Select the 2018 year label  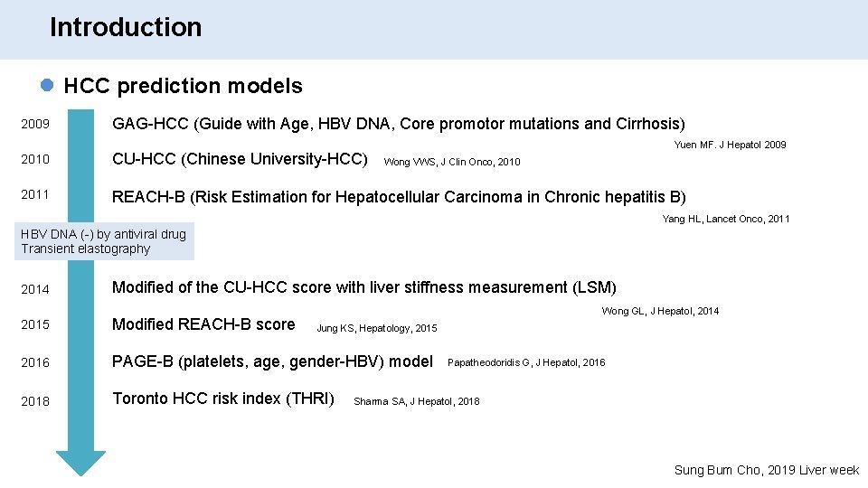(x=35, y=400)
